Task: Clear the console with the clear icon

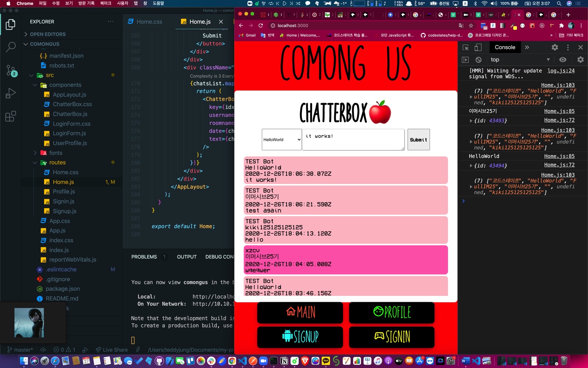Action: (478, 59)
